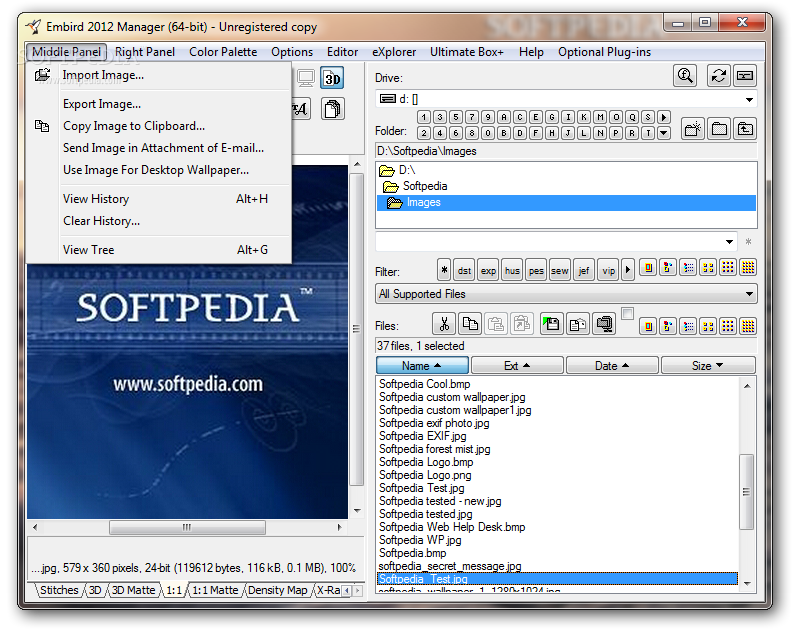Screen dimensions: 793x630
Task: Copy selected files icon in Files row
Action: click(470, 324)
